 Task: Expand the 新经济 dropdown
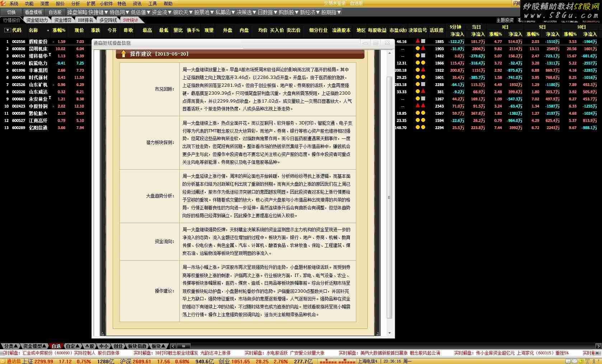310,12
